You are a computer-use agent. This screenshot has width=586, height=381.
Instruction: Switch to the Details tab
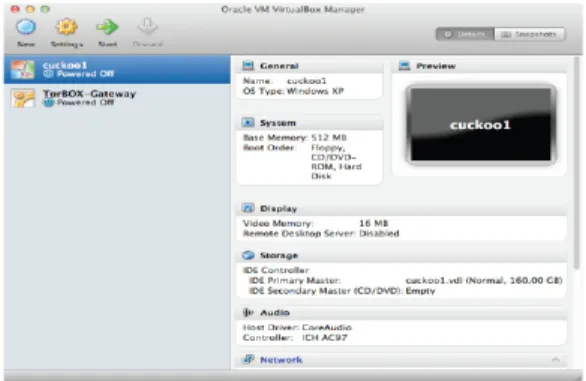[465, 34]
